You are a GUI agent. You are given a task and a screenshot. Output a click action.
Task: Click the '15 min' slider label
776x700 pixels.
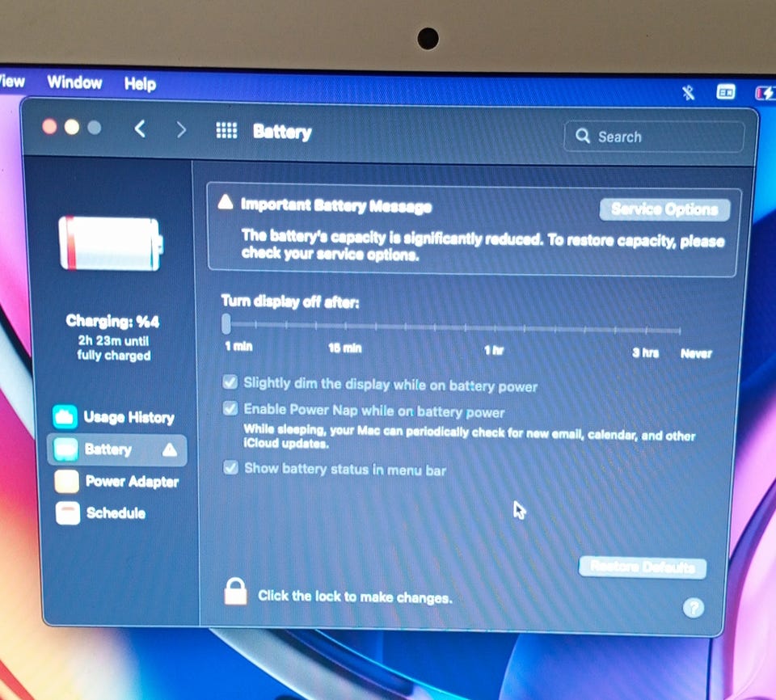click(x=345, y=348)
